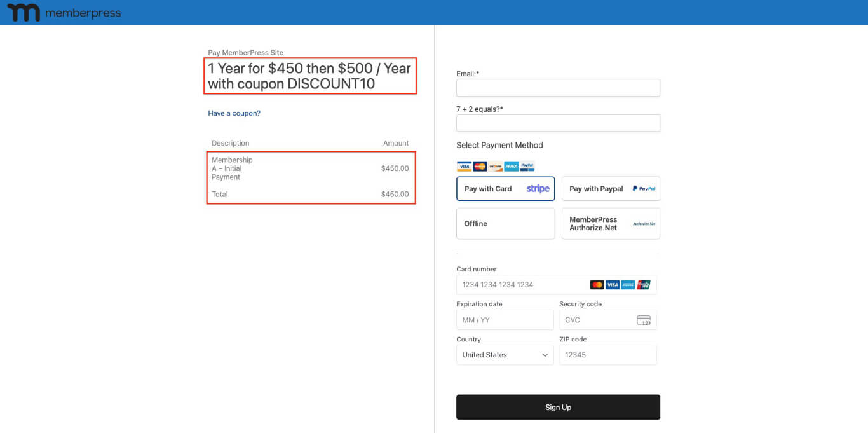Image resolution: width=868 pixels, height=433 pixels.
Task: Click the American Express icon in payment row
Action: point(511,166)
